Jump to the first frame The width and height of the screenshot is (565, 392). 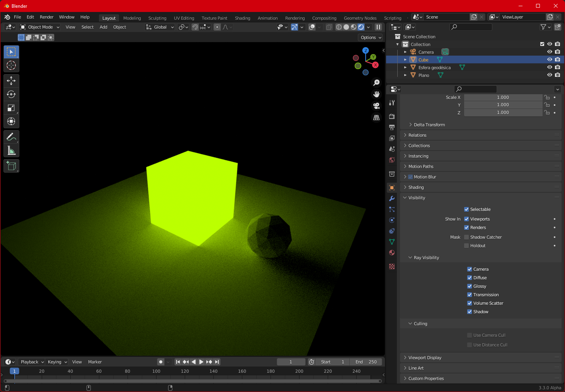tap(178, 362)
